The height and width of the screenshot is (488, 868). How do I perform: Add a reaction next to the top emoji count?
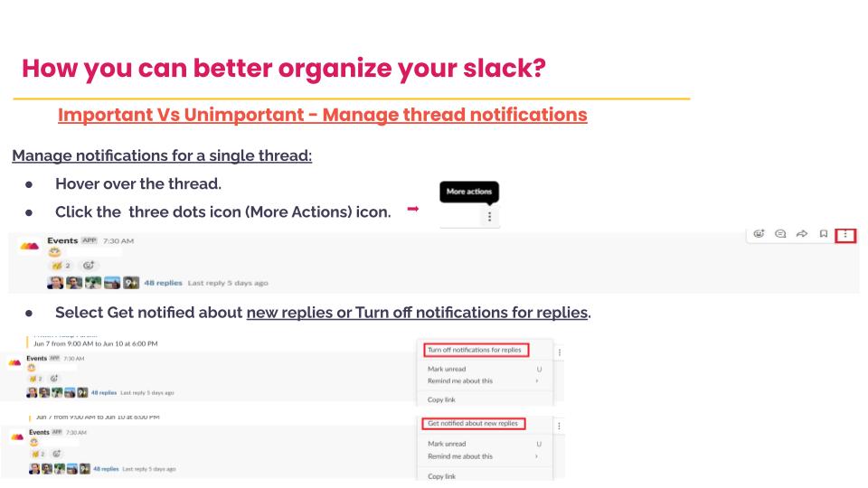click(89, 266)
